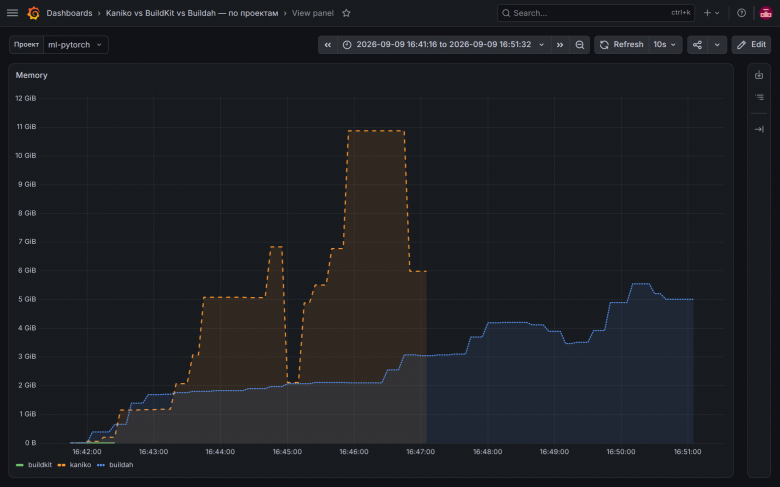Zoom out the time range
Viewport: 780px width, 487px height.
point(580,45)
